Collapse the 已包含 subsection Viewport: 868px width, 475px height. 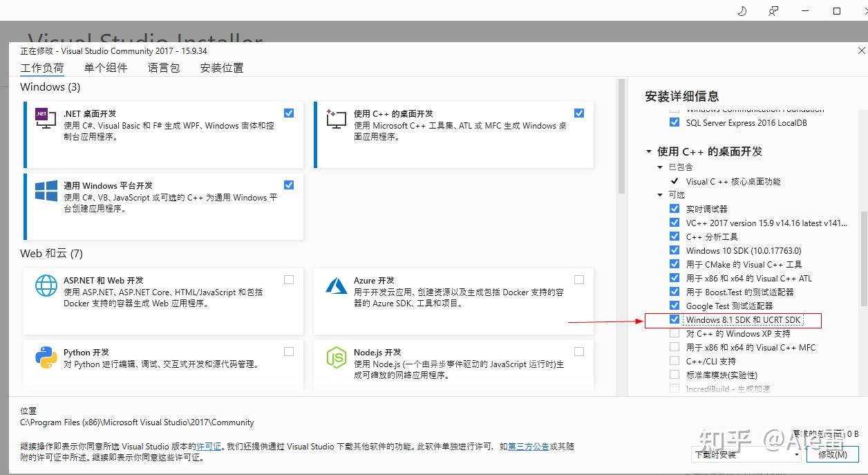click(x=660, y=167)
